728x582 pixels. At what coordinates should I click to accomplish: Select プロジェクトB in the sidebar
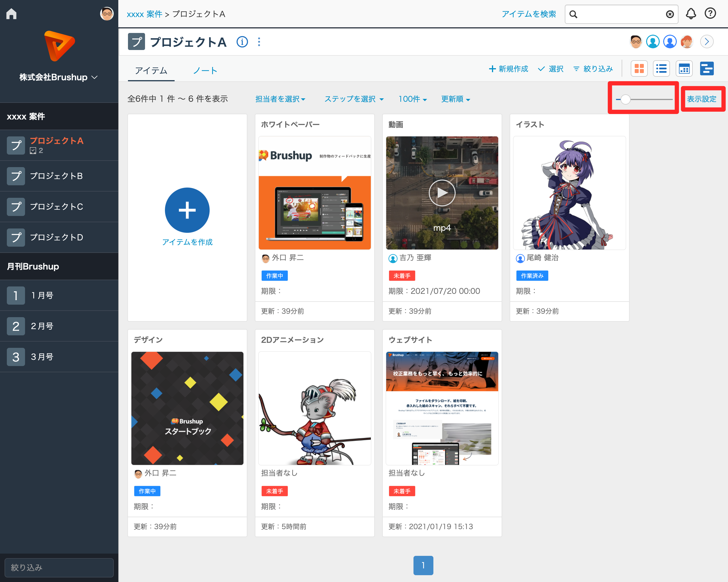56,176
